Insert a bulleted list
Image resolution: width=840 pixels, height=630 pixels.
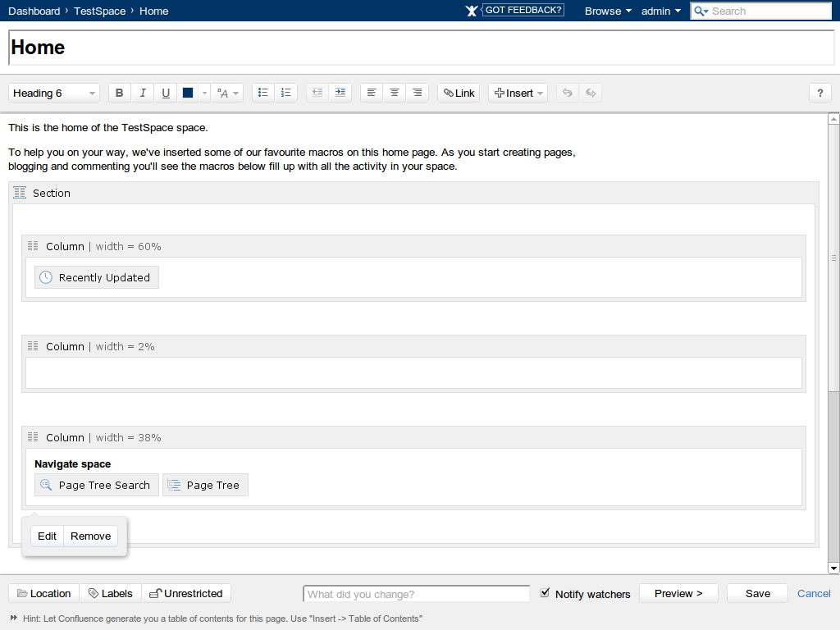pyautogui.click(x=262, y=93)
